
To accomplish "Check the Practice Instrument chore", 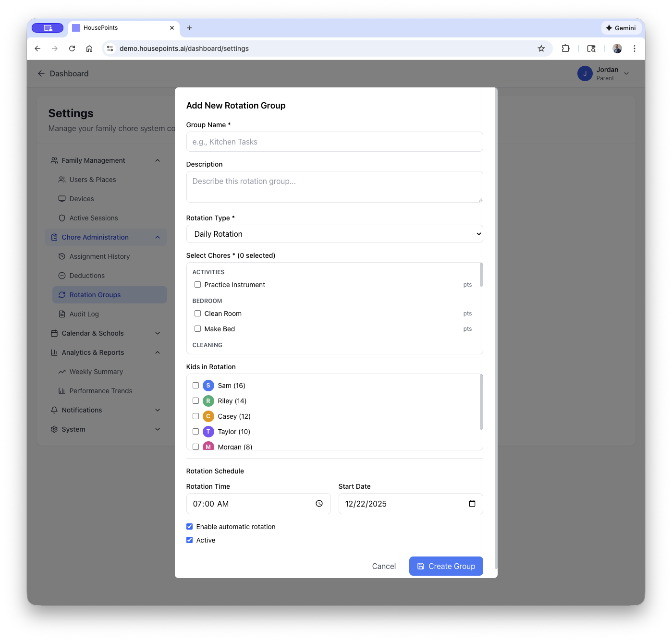I will point(197,285).
